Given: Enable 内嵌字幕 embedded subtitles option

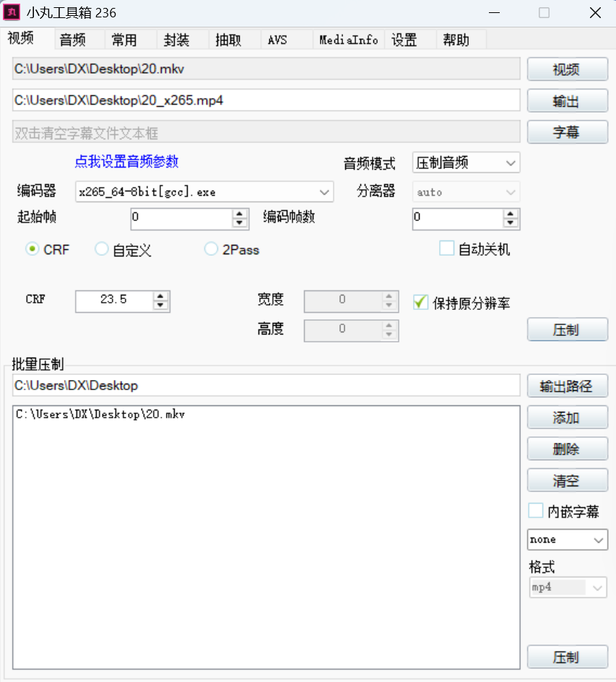Looking at the screenshot, I should tap(536, 511).
